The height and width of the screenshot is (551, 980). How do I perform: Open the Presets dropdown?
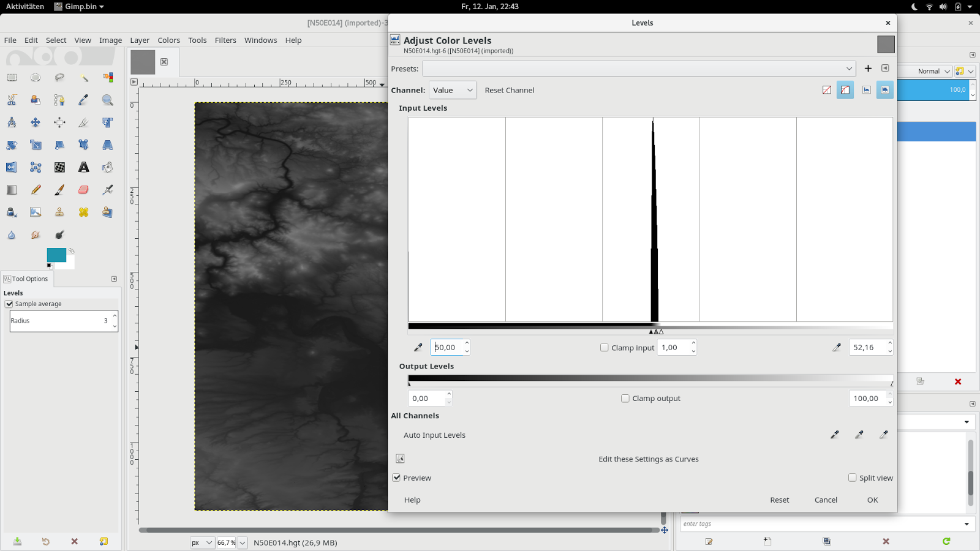click(x=639, y=69)
